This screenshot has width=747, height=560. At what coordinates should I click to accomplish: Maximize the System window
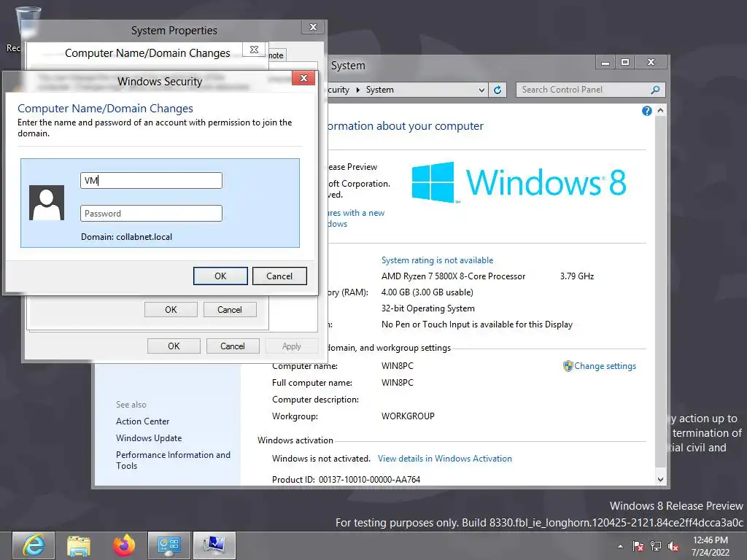pyautogui.click(x=625, y=63)
